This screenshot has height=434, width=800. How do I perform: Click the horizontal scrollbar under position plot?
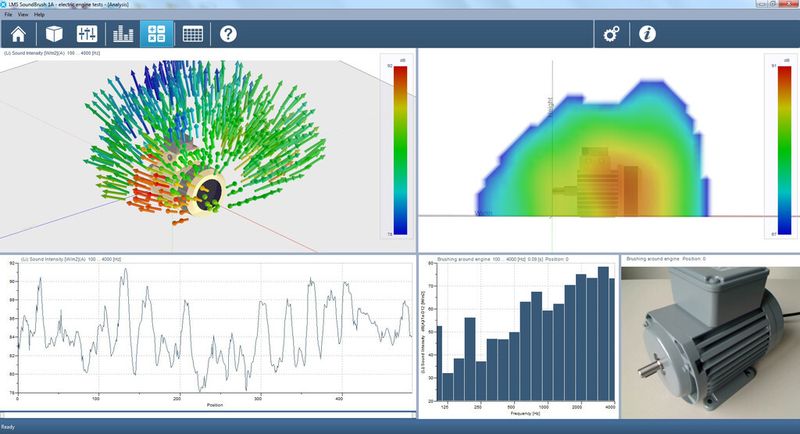pos(208,415)
